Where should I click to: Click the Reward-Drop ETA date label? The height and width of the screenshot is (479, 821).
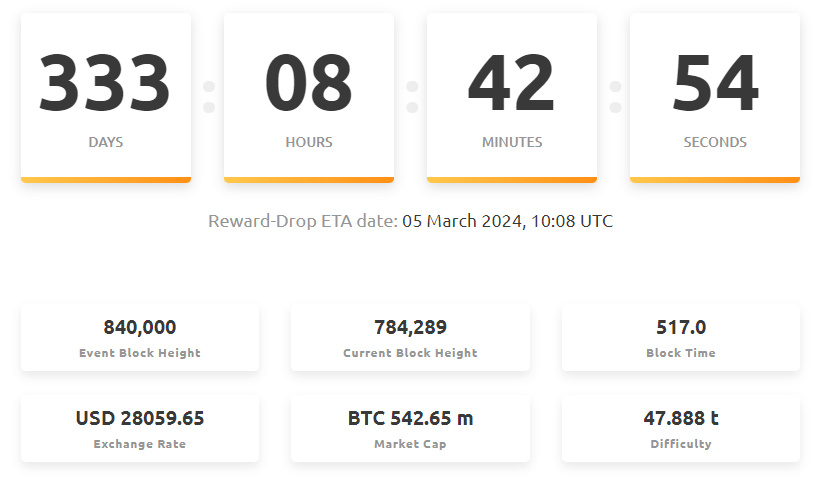[302, 221]
